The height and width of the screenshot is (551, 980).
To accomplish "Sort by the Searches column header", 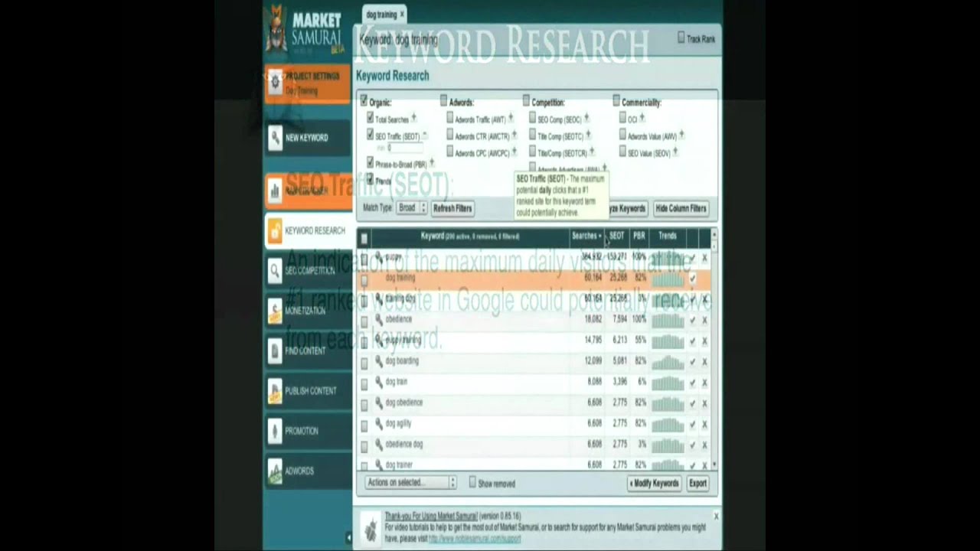I will 586,236.
